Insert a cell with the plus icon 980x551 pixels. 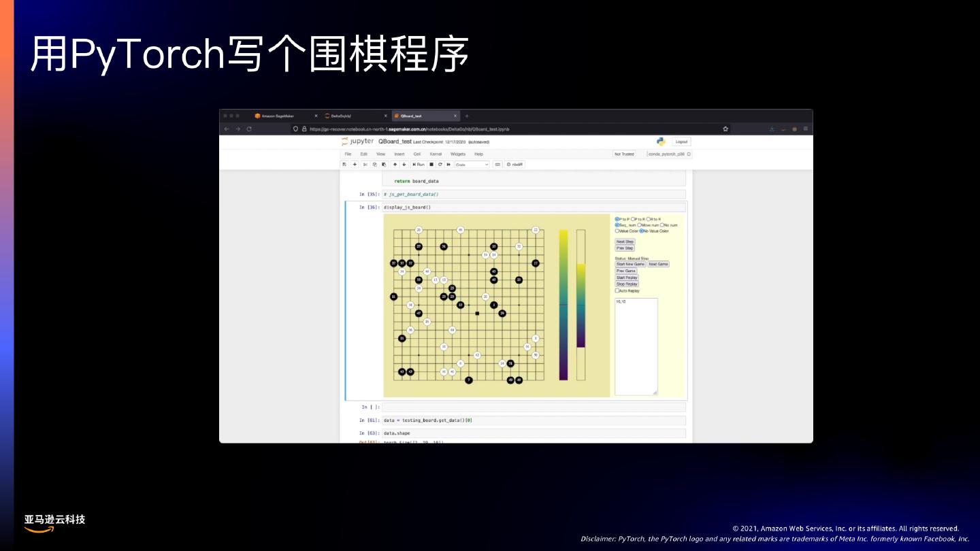(x=355, y=165)
